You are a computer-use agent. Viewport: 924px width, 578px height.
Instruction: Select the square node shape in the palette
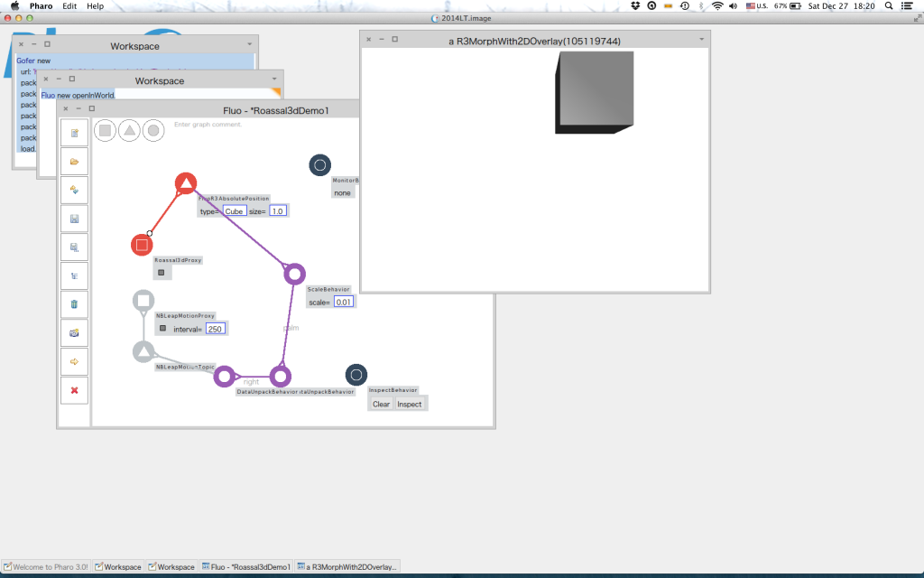click(105, 130)
